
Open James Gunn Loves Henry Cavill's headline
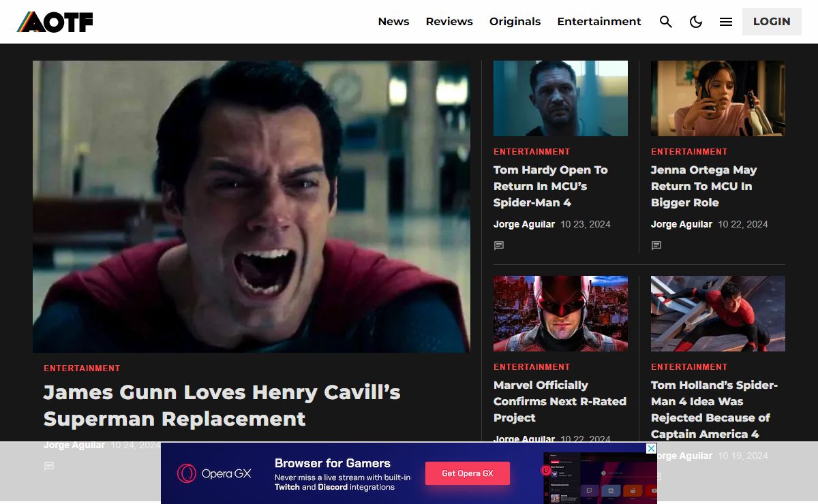pos(222,405)
